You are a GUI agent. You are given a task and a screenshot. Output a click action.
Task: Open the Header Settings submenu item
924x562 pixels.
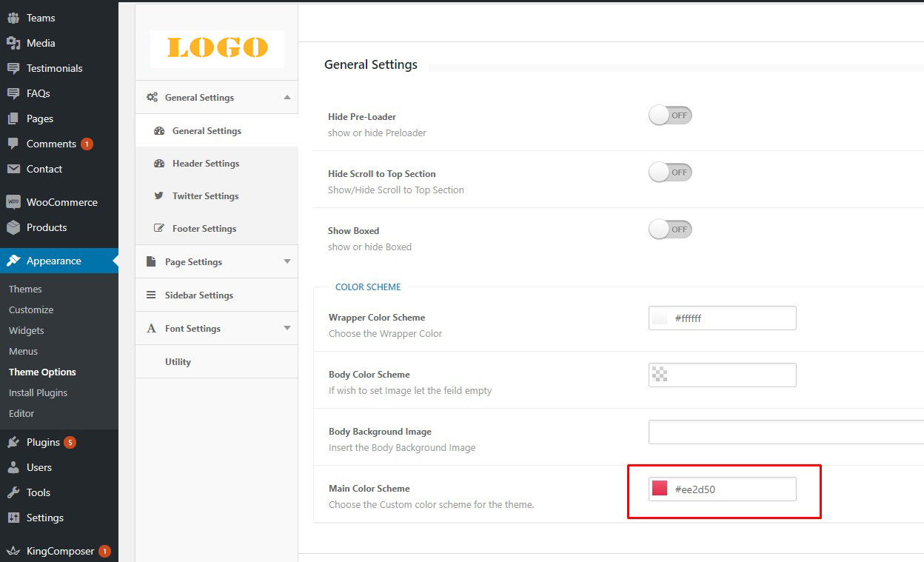coord(206,164)
